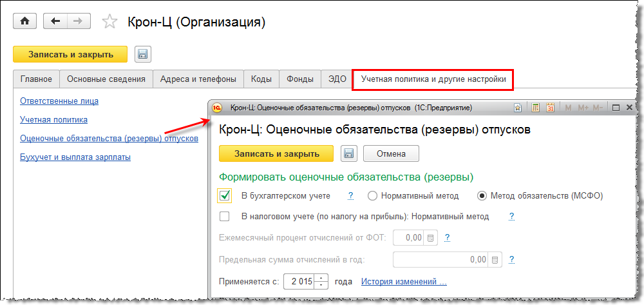Decrease the Применяется с year

point(323,286)
